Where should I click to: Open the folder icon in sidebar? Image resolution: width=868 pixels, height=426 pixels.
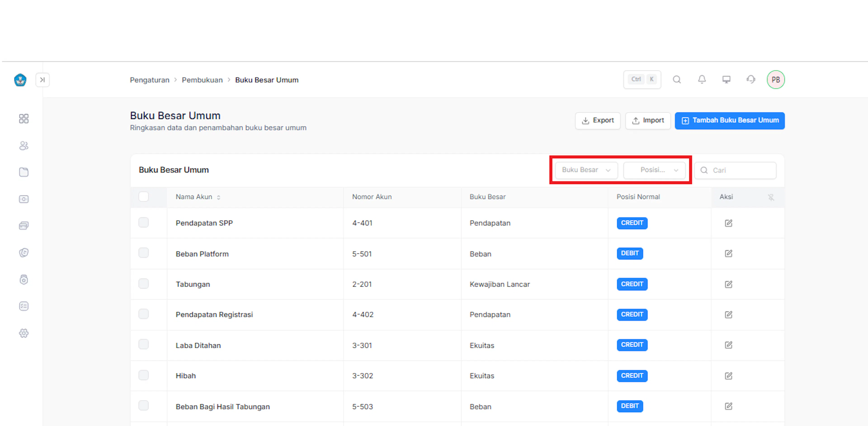pyautogui.click(x=24, y=172)
